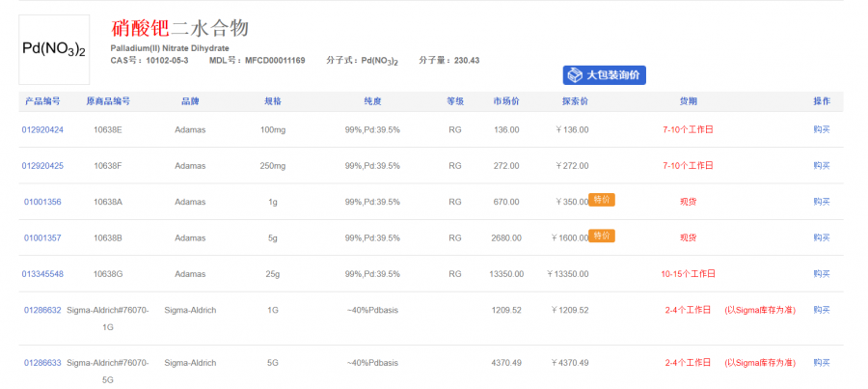Click 购买 for Sigma-Aldrich 5G item
Screen dimensions: 868x389
[x=821, y=363]
